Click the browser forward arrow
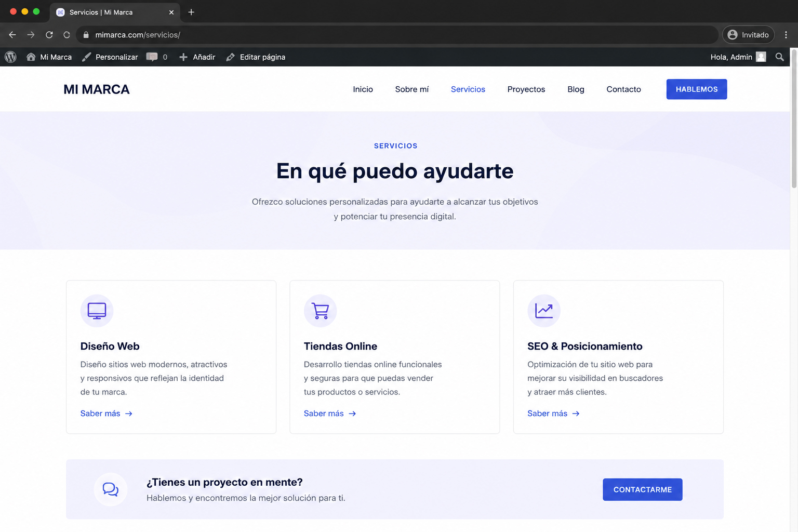Screen dimensions: 798x532 pos(31,35)
